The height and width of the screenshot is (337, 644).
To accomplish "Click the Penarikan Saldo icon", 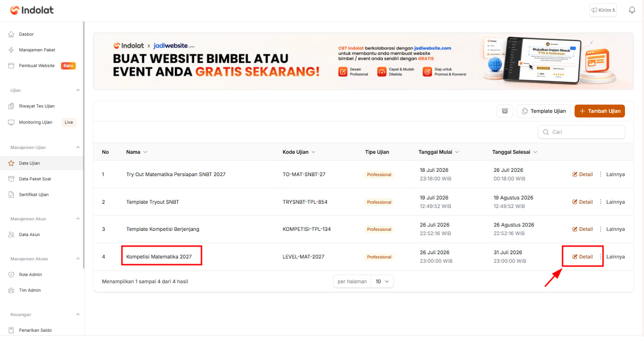I will [x=11, y=330].
